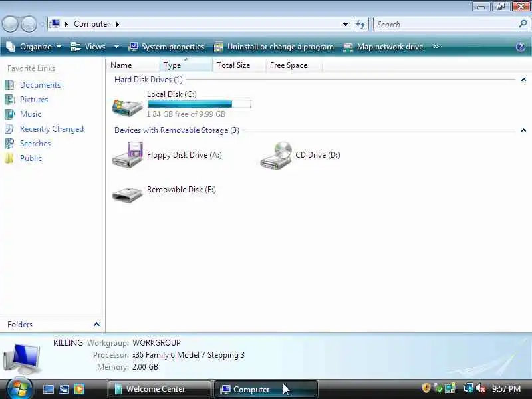
Task: Click the Floppy Disk Drive (A:) label
Action: [184, 155]
